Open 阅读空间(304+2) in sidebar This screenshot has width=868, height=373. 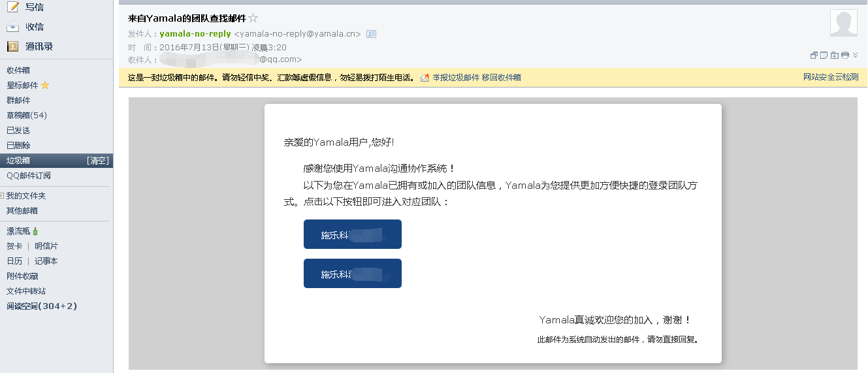pos(42,306)
